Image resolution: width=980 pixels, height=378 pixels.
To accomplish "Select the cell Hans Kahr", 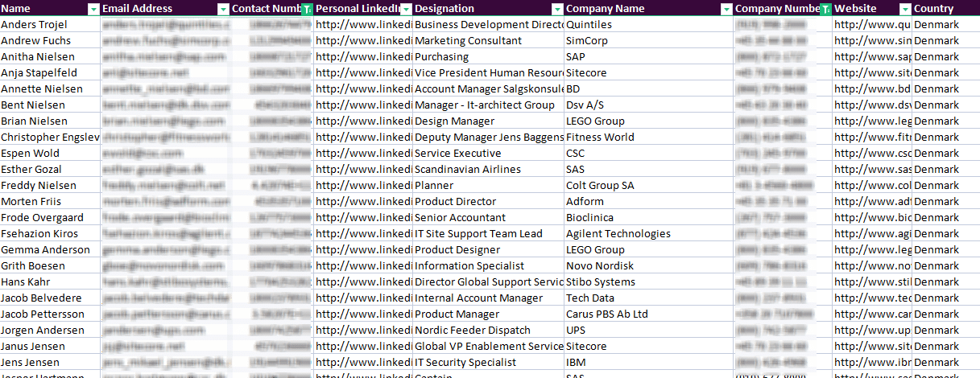I will click(x=51, y=282).
